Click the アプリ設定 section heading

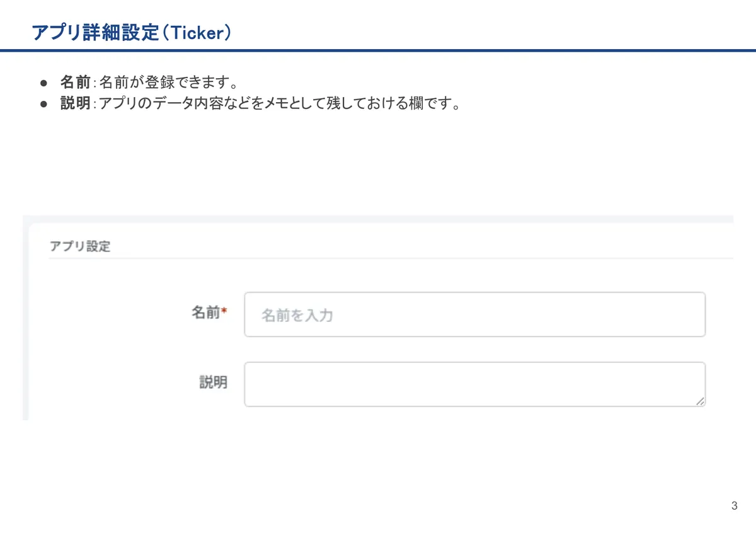pyautogui.click(x=80, y=246)
